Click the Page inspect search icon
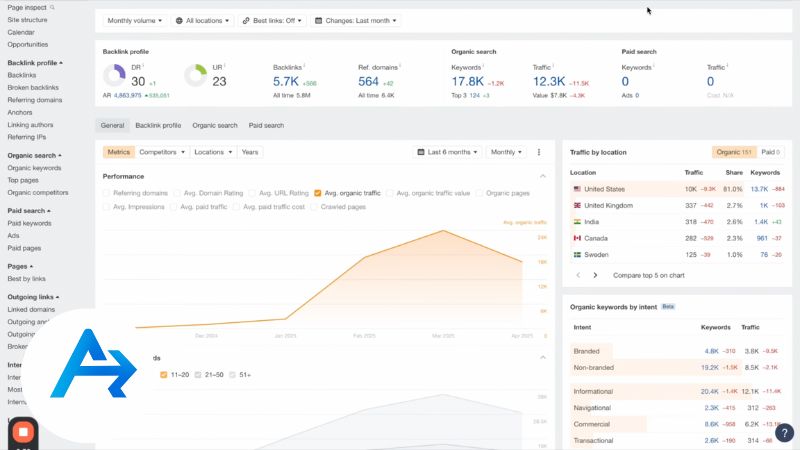This screenshot has width=800, height=450. click(x=52, y=8)
